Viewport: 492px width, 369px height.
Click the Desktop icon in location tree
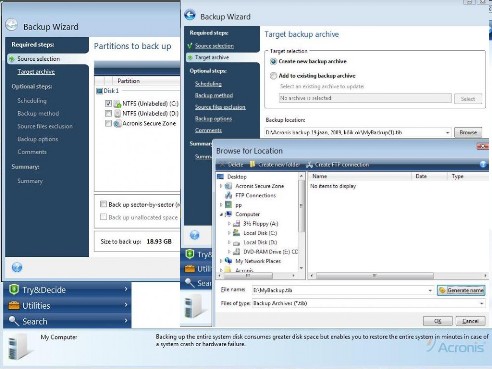[x=221, y=176]
